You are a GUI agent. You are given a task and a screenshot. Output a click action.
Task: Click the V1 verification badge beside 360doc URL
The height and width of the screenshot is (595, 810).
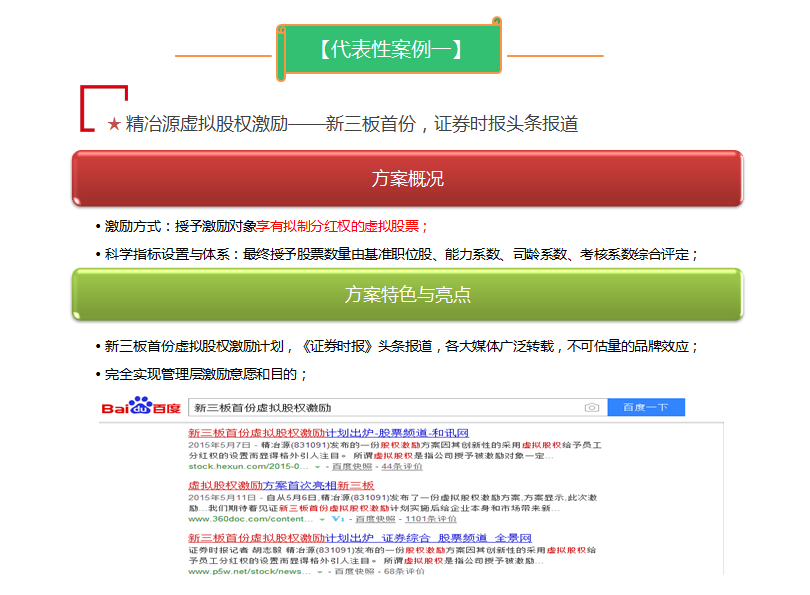click(338, 519)
